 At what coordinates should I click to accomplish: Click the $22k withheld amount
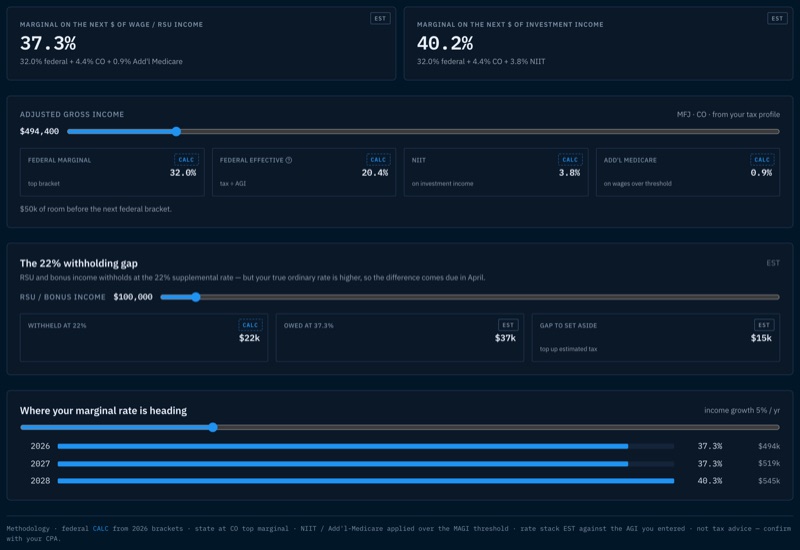[x=249, y=338]
